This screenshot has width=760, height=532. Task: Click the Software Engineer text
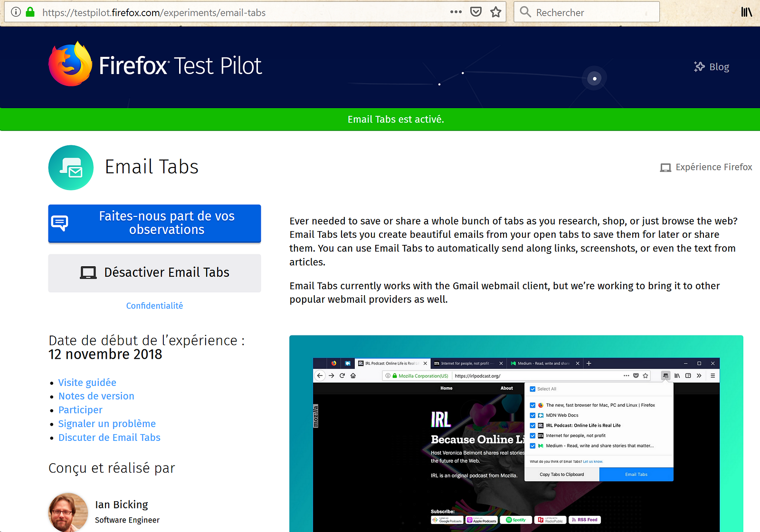click(127, 520)
